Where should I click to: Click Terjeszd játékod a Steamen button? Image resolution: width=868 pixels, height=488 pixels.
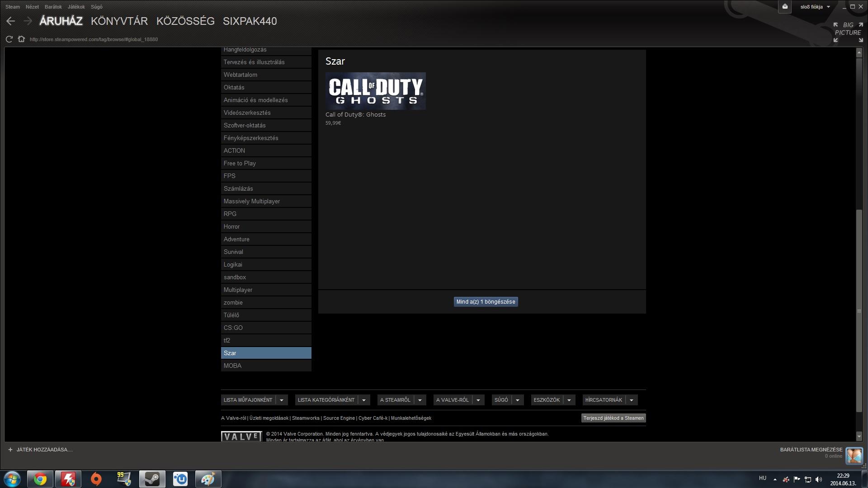613,418
